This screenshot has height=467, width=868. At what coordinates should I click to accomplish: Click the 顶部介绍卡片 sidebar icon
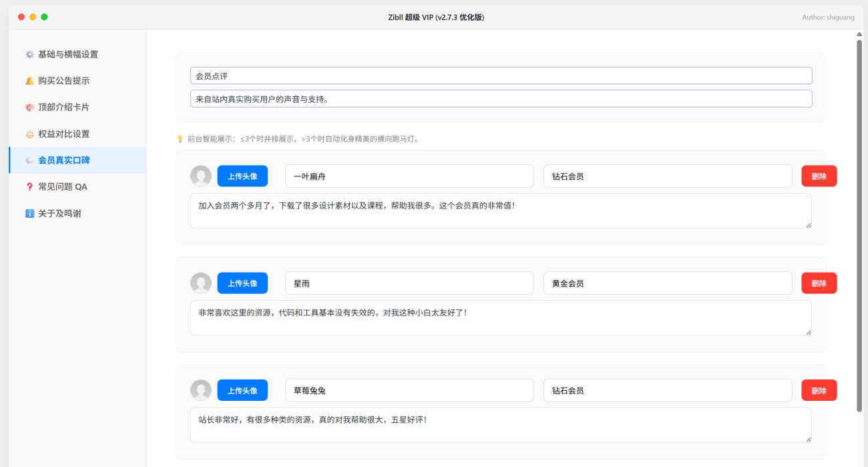(x=29, y=108)
